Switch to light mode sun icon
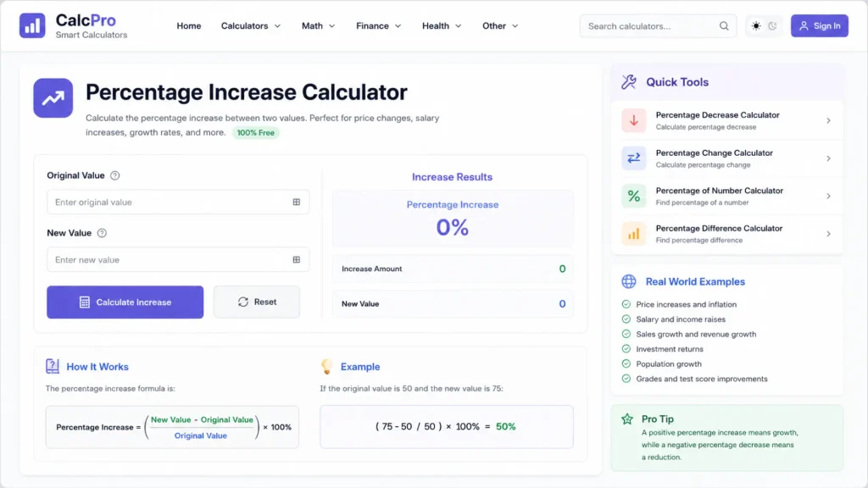 click(x=755, y=26)
